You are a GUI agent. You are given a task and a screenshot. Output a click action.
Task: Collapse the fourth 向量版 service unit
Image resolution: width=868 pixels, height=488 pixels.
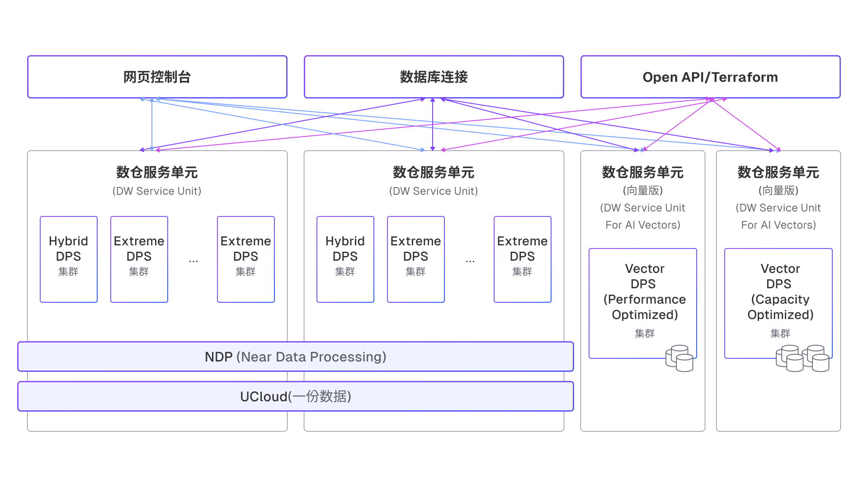pos(778,172)
